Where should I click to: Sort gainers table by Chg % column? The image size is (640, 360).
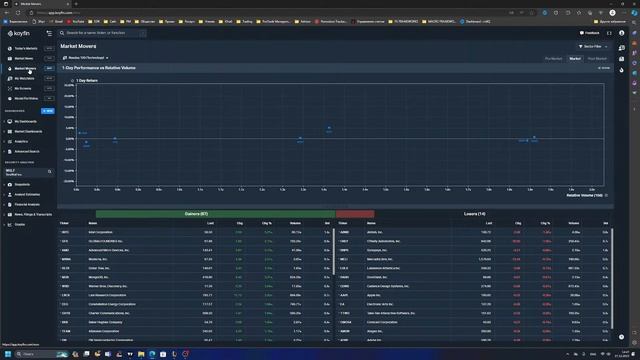(267, 223)
